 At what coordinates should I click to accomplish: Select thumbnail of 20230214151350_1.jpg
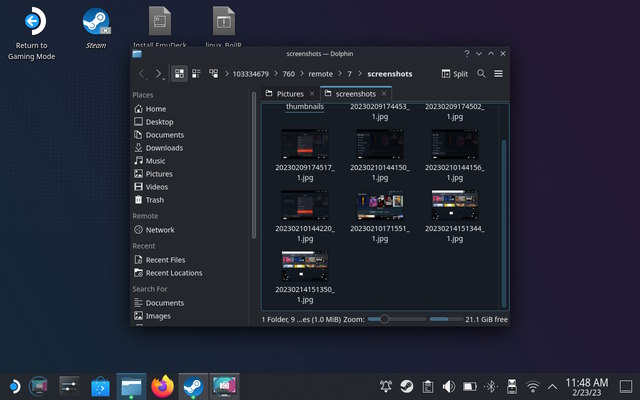coord(305,266)
